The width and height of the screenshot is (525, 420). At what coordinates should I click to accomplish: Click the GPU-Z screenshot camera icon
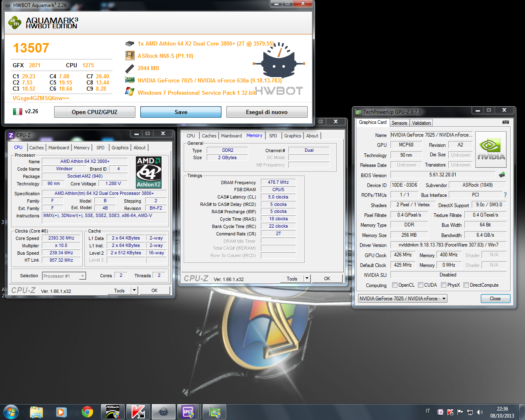pos(506,122)
